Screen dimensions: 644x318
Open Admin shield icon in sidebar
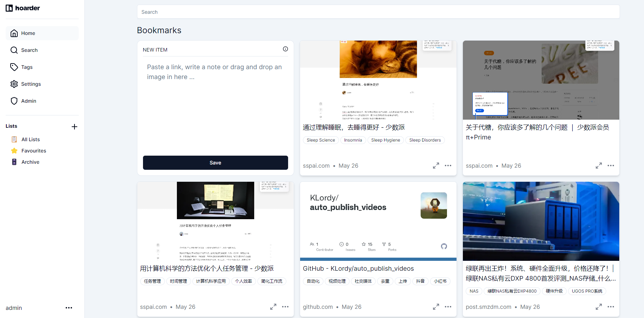(14, 101)
